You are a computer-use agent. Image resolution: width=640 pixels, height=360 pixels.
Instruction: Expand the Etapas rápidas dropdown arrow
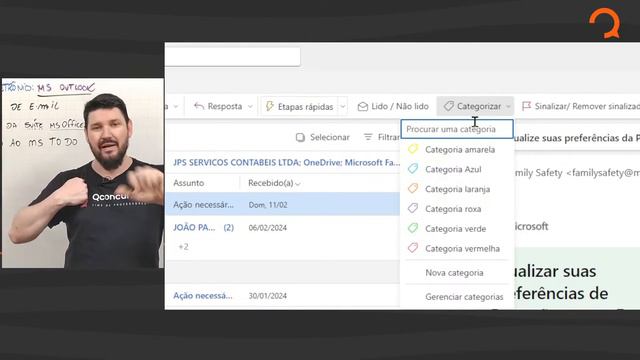tap(343, 107)
